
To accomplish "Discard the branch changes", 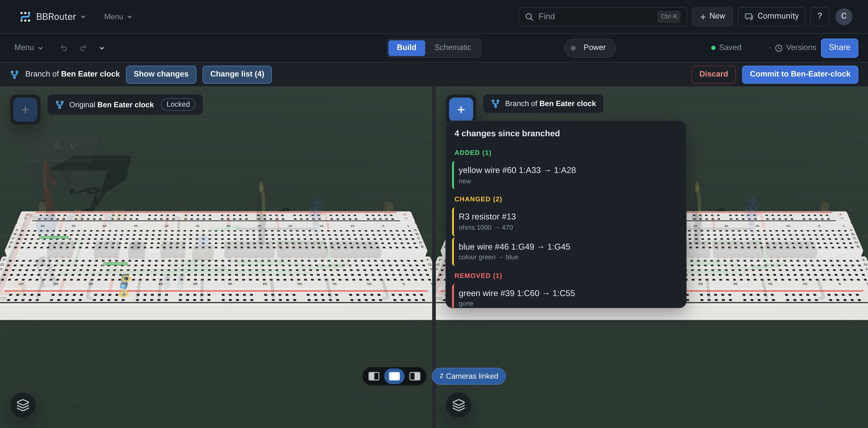I will click(713, 74).
